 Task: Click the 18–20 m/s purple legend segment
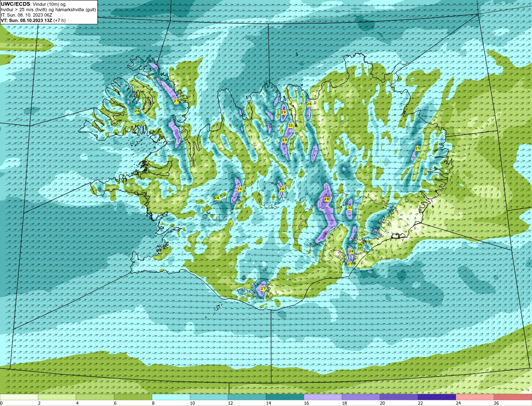click(361, 397)
